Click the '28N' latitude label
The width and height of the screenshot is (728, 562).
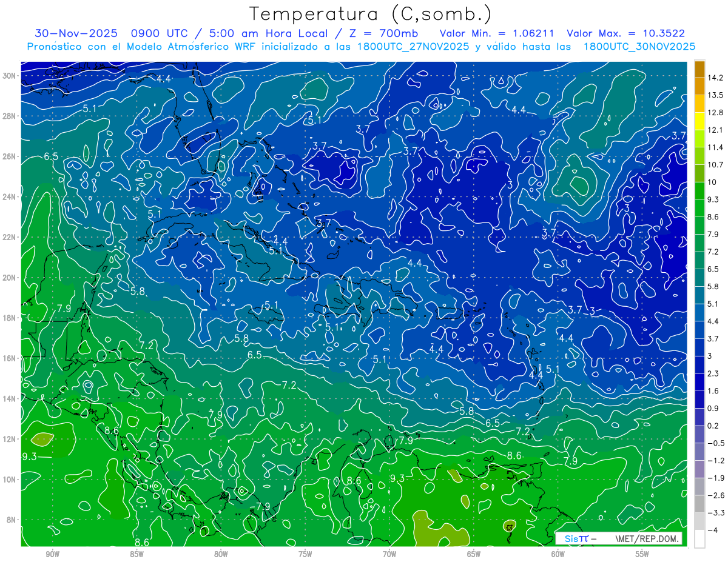[8, 116]
